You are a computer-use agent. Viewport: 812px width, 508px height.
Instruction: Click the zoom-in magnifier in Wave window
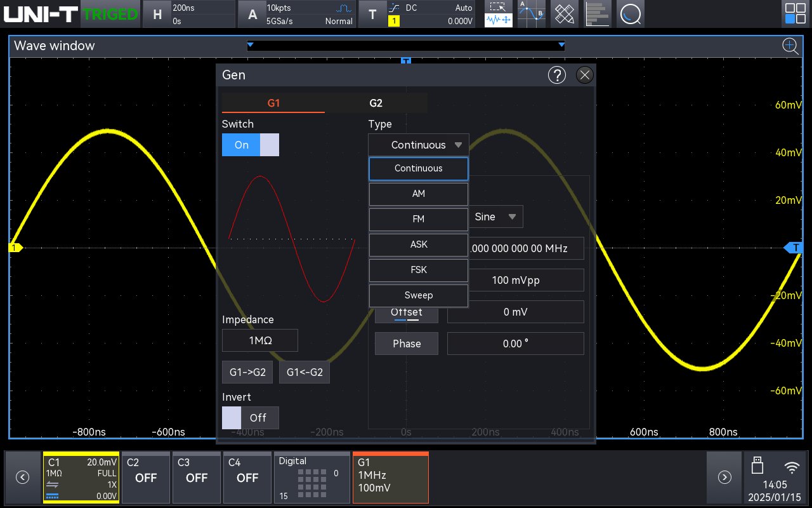point(790,46)
